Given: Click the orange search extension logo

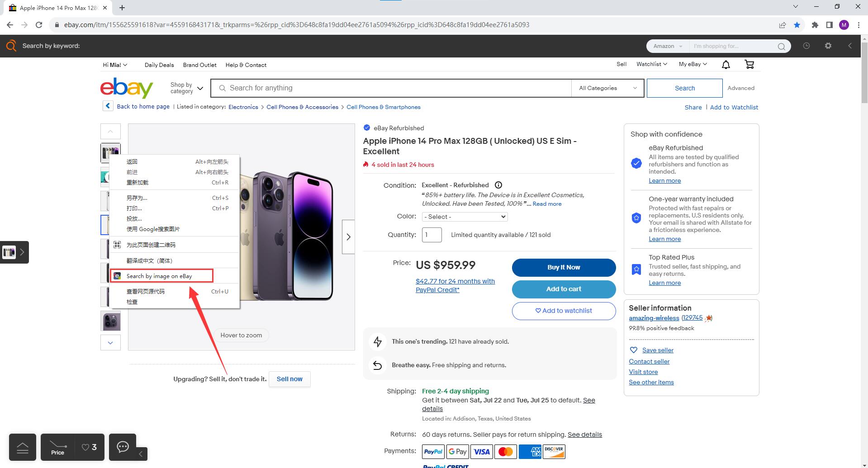Looking at the screenshot, I should click(x=11, y=46).
